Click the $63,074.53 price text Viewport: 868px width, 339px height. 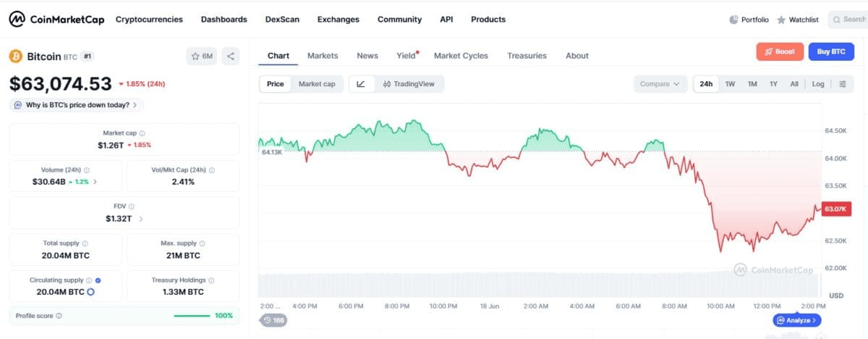(61, 84)
